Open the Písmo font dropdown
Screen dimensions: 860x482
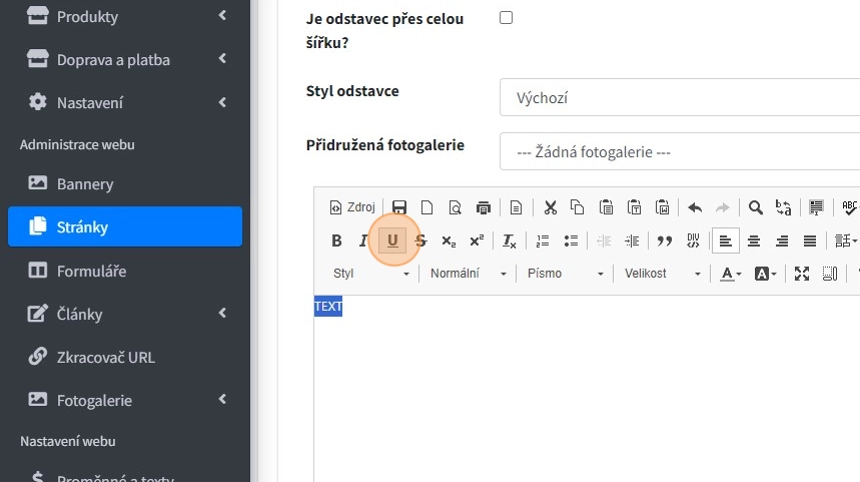[565, 274]
